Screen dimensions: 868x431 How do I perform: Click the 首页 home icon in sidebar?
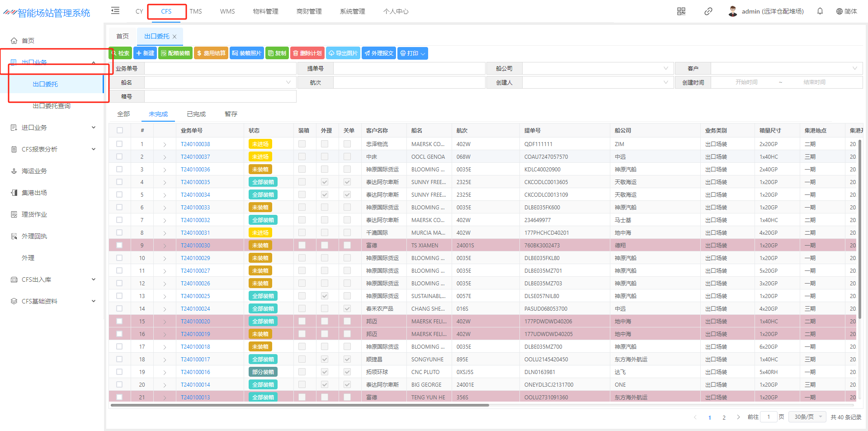click(x=14, y=41)
